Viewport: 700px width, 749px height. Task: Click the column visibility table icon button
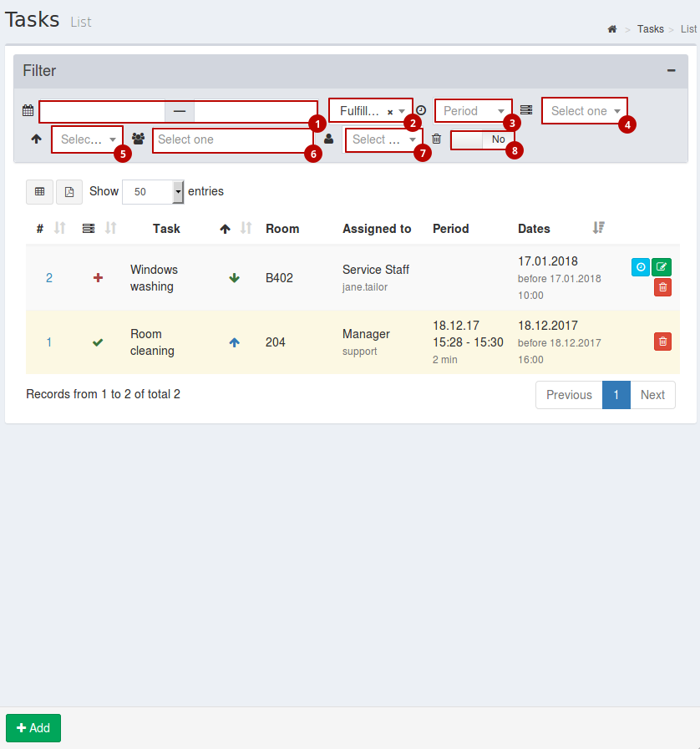tap(39, 191)
